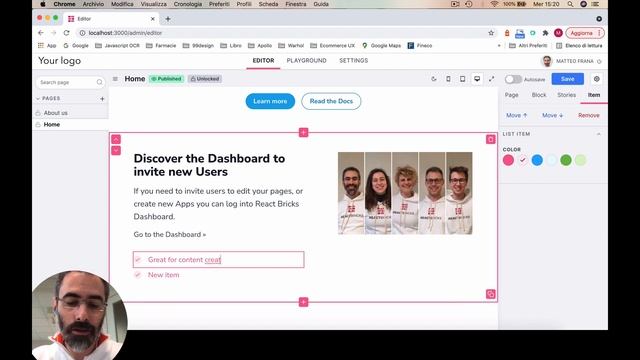This screenshot has height=360, width=640.
Task: Reload the page in Chrome
Action: pos(66,33)
